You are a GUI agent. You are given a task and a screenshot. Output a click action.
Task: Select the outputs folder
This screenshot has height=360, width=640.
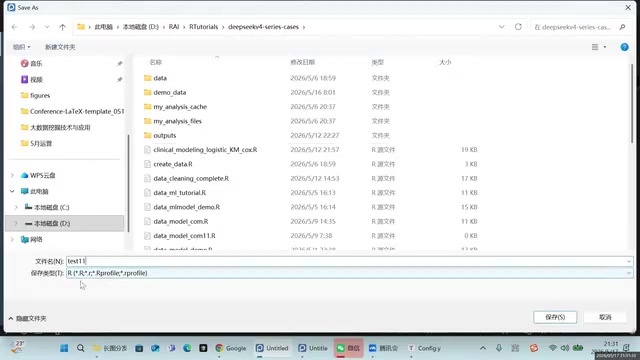click(x=164, y=135)
